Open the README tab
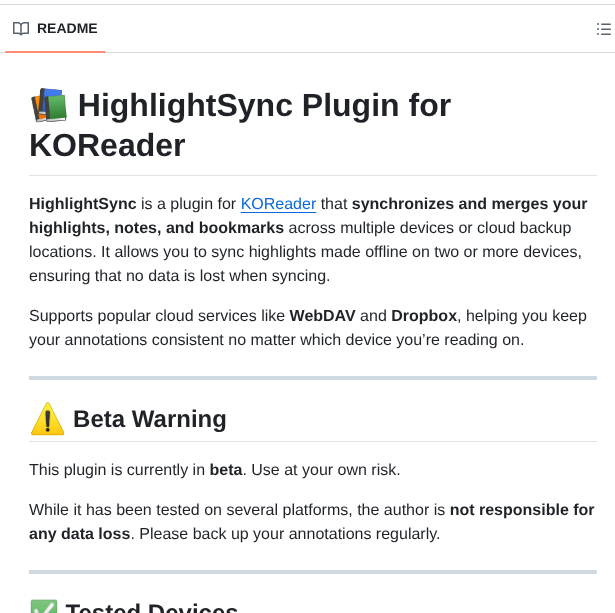Image resolution: width=615 pixels, height=613 pixels. [55, 29]
